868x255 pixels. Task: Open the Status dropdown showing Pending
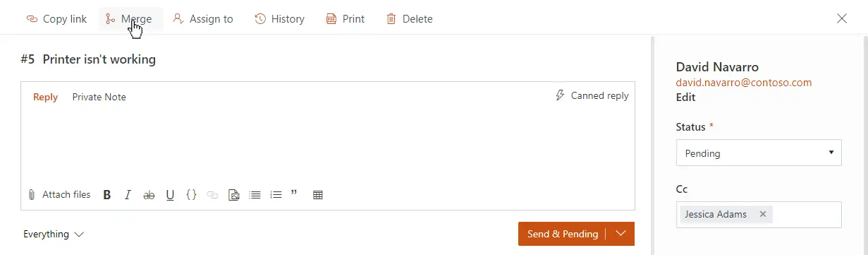click(x=759, y=153)
